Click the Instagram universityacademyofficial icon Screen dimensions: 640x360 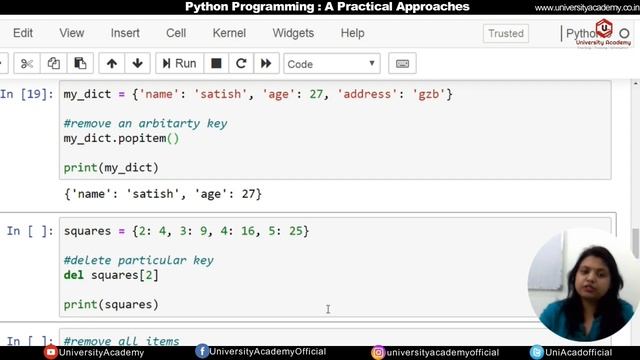coord(378,352)
